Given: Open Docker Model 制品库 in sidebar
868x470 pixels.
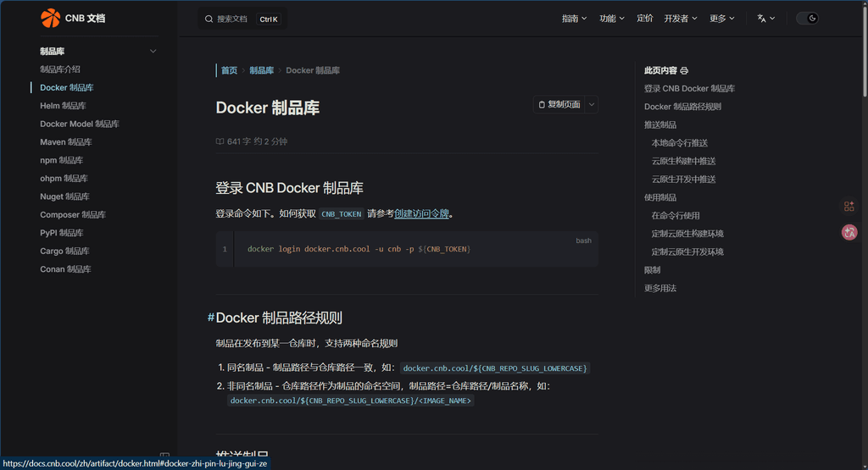Looking at the screenshot, I should coord(80,124).
